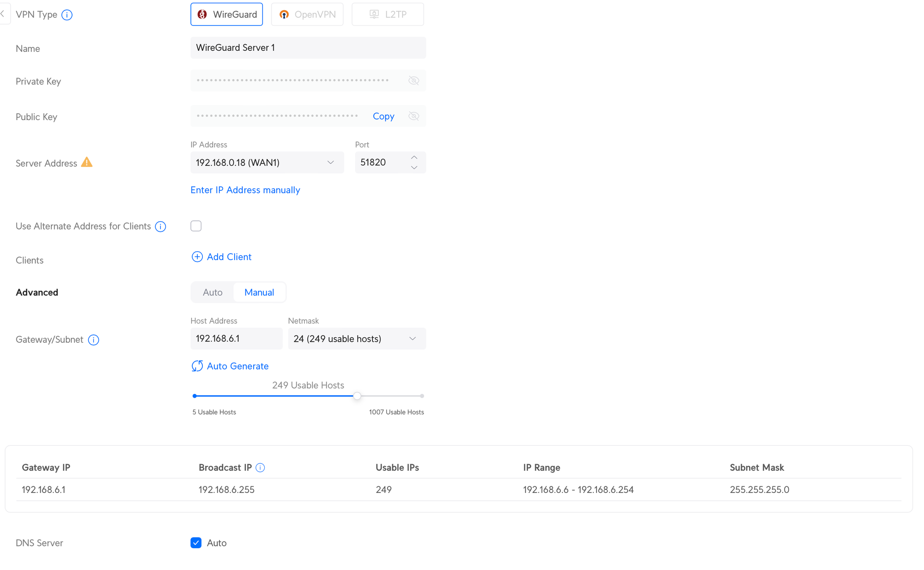Enable Use Alternate Address for Clients checkbox

pyautogui.click(x=196, y=226)
